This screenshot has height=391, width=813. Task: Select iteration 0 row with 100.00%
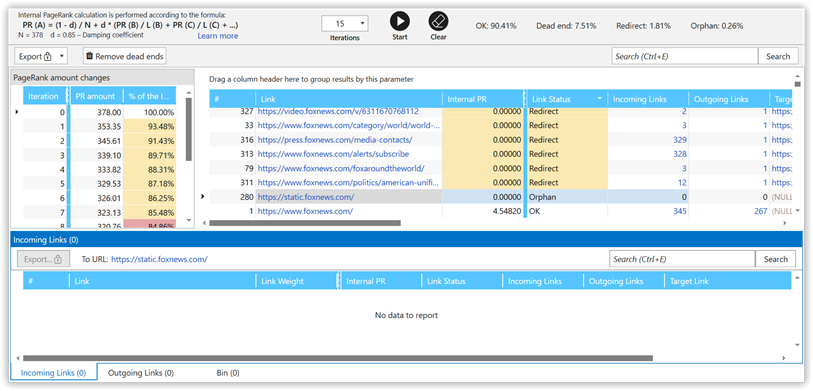(x=99, y=112)
